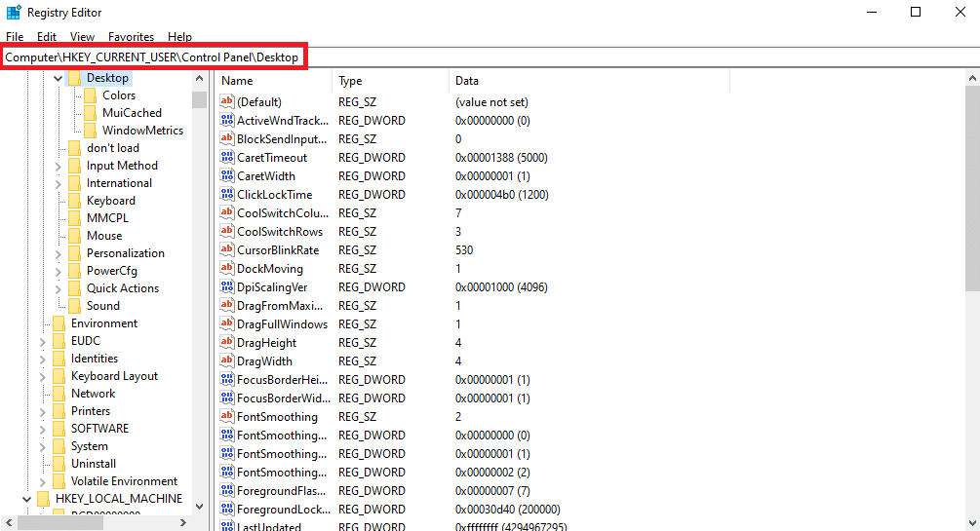Click the Network key folder icon

point(59,394)
